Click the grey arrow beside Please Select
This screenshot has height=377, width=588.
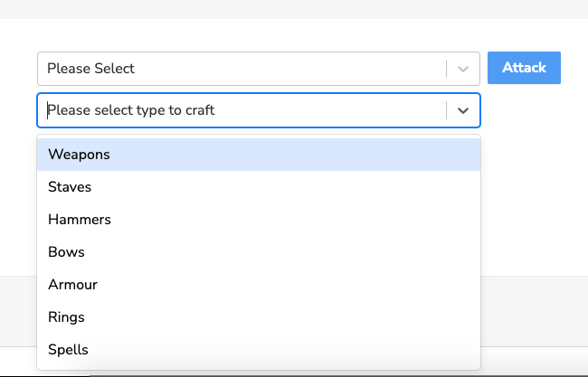tap(463, 69)
